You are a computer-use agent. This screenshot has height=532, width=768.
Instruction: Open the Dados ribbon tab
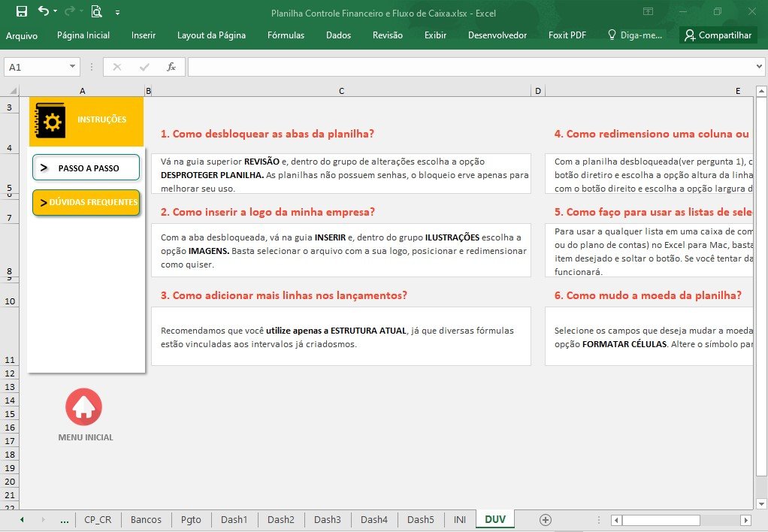[338, 35]
